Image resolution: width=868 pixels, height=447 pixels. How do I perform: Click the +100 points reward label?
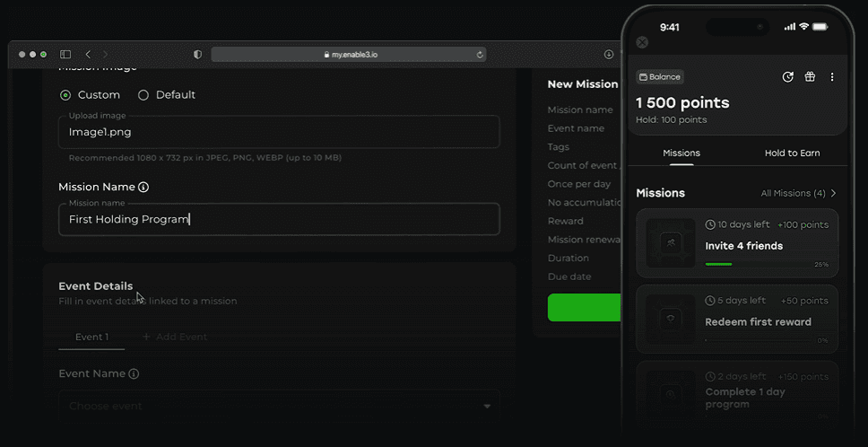pos(803,225)
